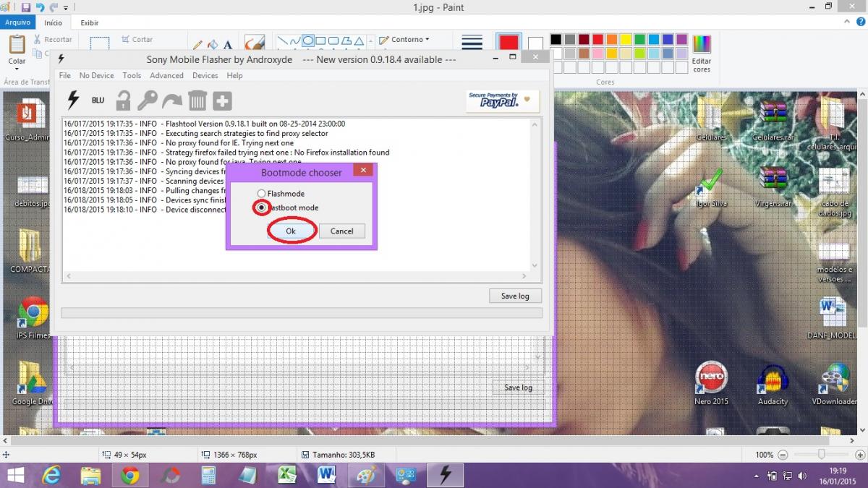Screen dimensions: 868x488
Task: Open the Advanced menu in Flashtool
Action: point(167,75)
